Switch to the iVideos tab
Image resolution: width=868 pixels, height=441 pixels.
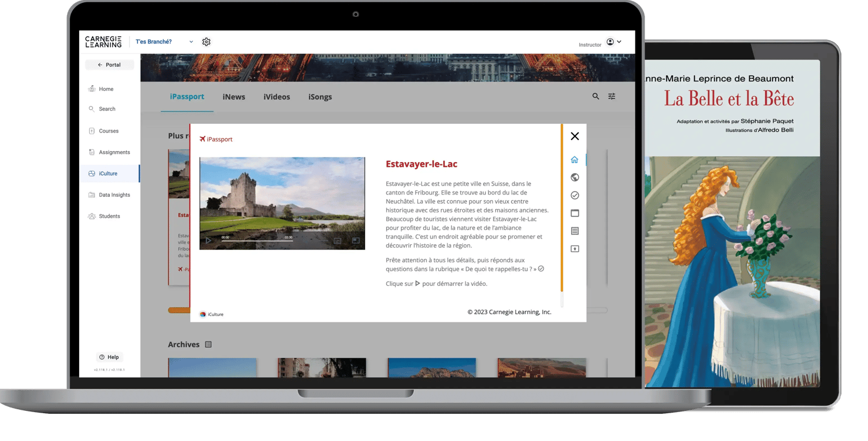point(277,97)
